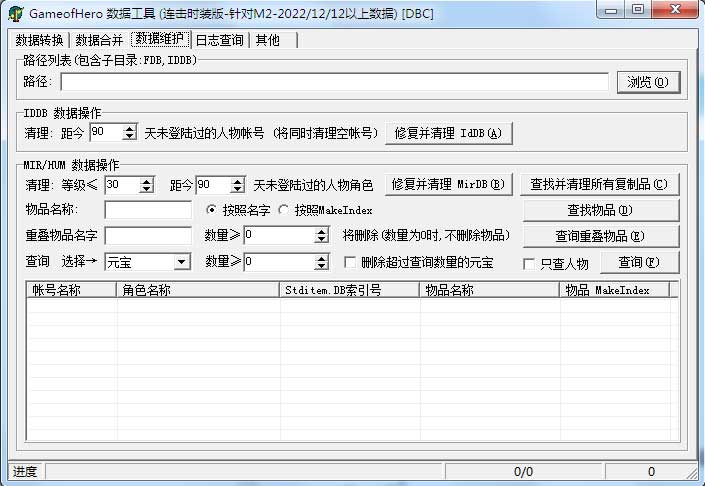Choose the 按照MakeIndex radio option

pyautogui.click(x=284, y=211)
